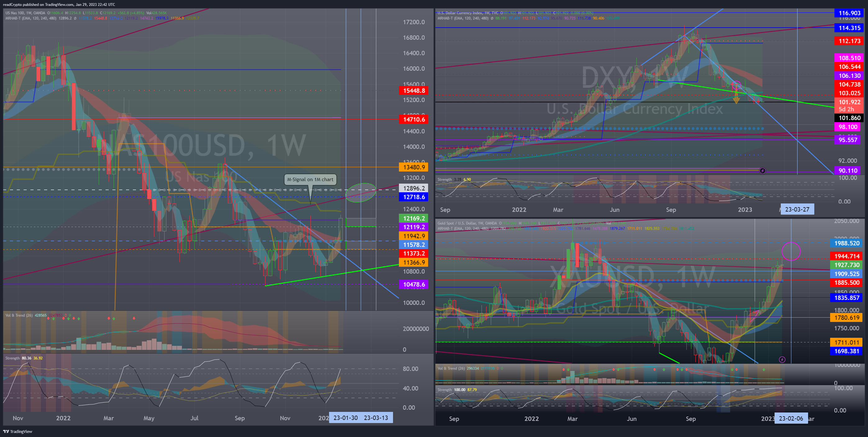Image resolution: width=868 pixels, height=437 pixels.
Task: Click red 103.025 label on the DXY price axis
Action: [x=849, y=93]
